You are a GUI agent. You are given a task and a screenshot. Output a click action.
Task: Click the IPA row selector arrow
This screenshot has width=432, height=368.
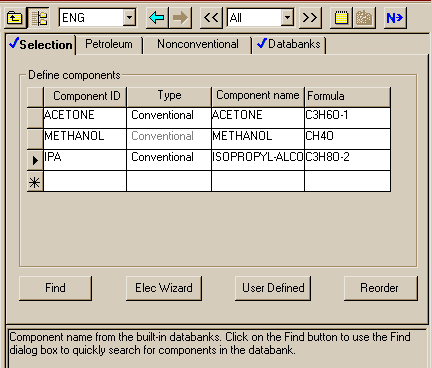[x=35, y=160]
